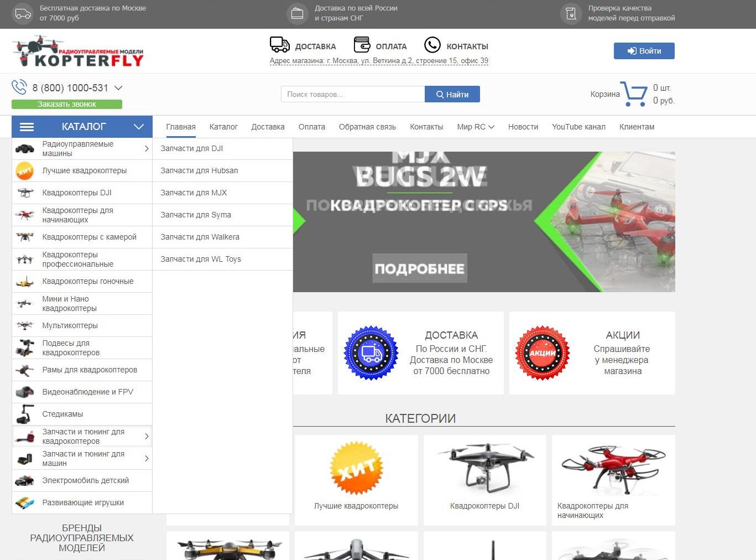Screen dimensions: 756x560
Task: Click the steadicam icon in sidebar
Action: point(25,414)
